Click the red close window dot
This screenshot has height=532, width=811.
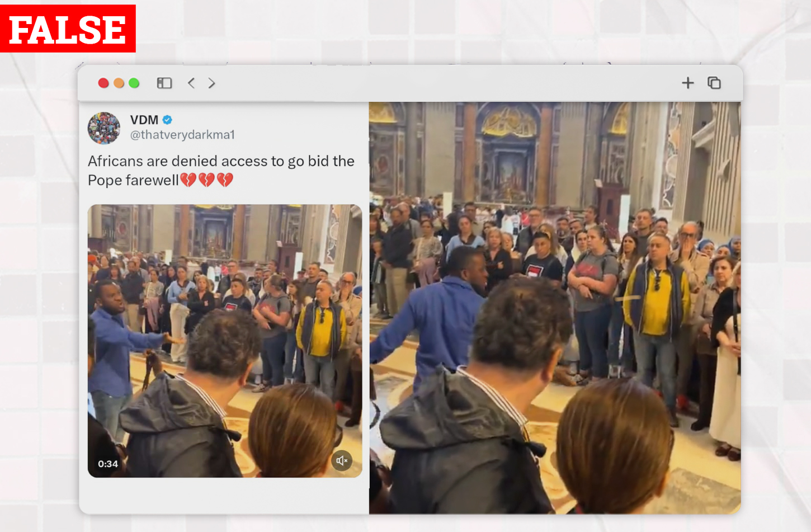coord(103,83)
